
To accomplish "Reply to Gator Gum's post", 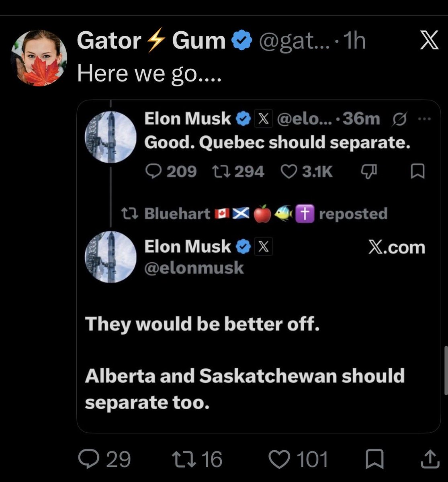I will (x=104, y=459).
